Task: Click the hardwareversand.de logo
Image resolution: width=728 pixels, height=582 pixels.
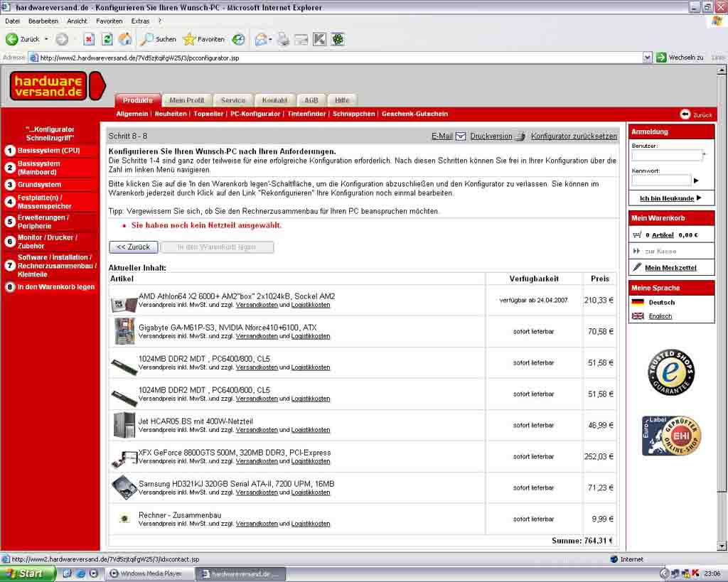Action: pyautogui.click(x=58, y=86)
